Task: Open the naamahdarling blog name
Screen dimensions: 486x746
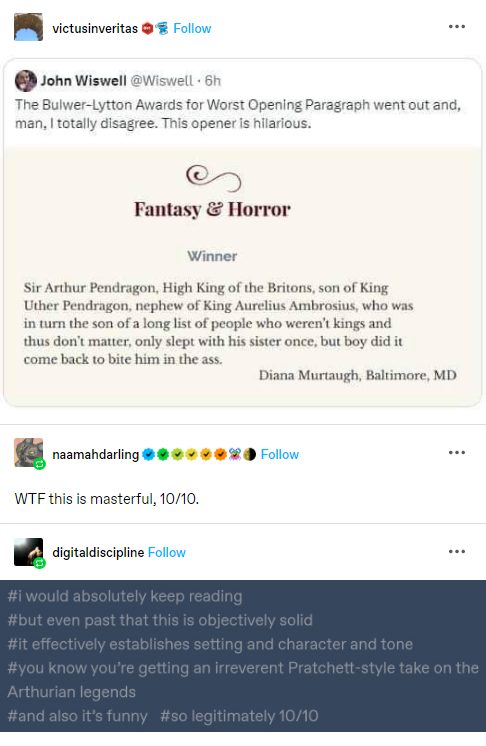Action: pyautogui.click(x=96, y=454)
